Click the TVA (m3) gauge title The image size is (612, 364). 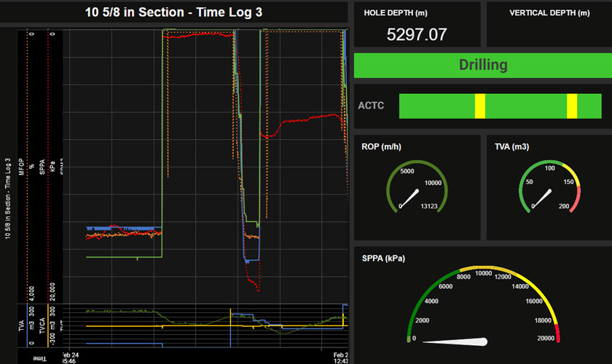coord(511,147)
